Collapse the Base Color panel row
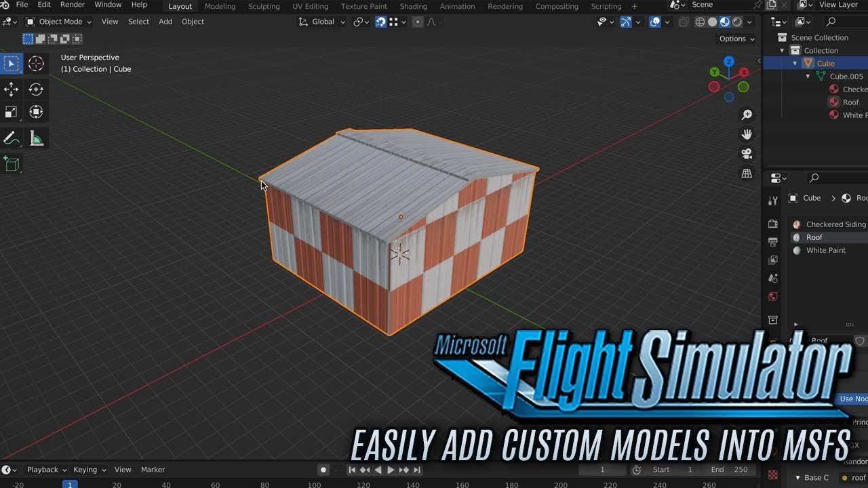This screenshot has width=868, height=488. pyautogui.click(x=798, y=478)
